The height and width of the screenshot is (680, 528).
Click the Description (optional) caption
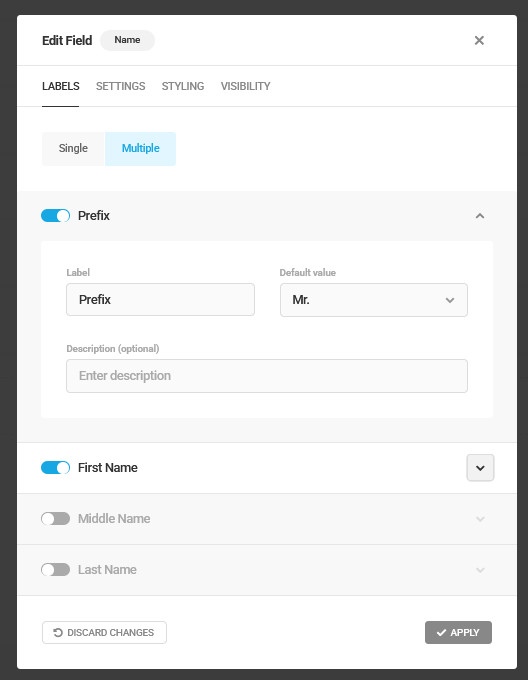click(x=113, y=349)
